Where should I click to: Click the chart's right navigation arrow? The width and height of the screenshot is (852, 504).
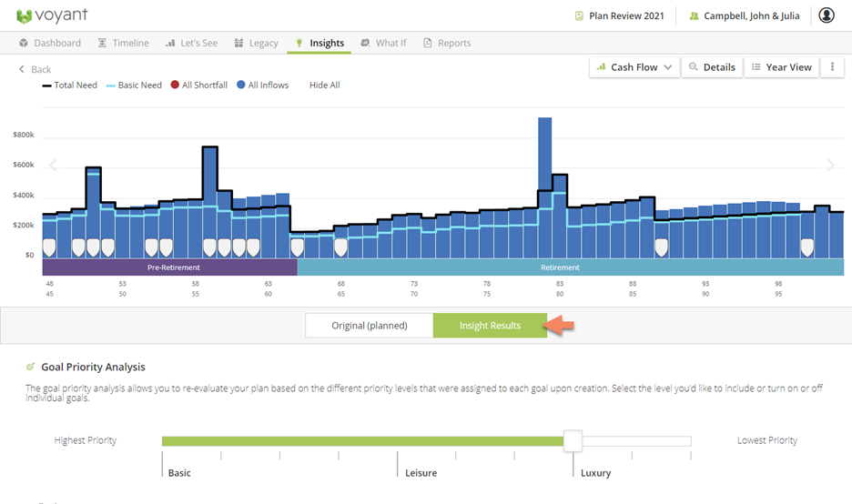point(830,166)
